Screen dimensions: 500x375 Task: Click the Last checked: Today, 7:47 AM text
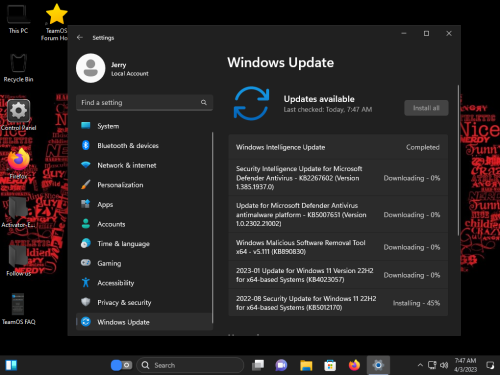click(x=328, y=109)
